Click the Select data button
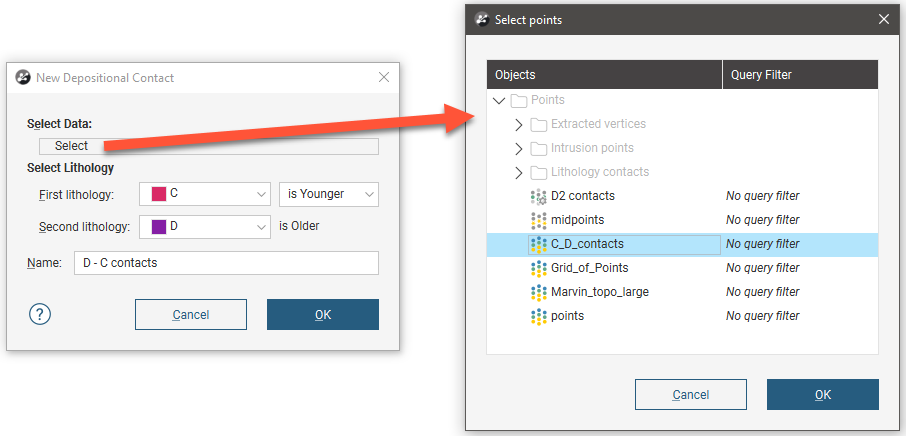Screen dimensions: 906x436 click(72, 146)
